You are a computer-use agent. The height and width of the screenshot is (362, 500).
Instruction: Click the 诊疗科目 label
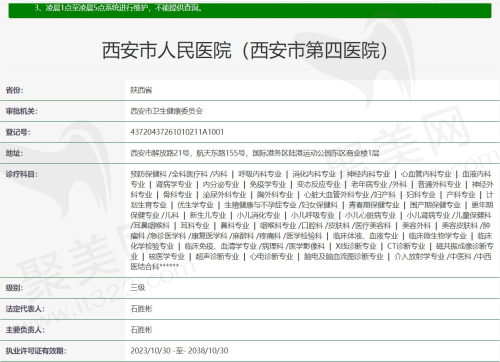pyautogui.click(x=21, y=174)
